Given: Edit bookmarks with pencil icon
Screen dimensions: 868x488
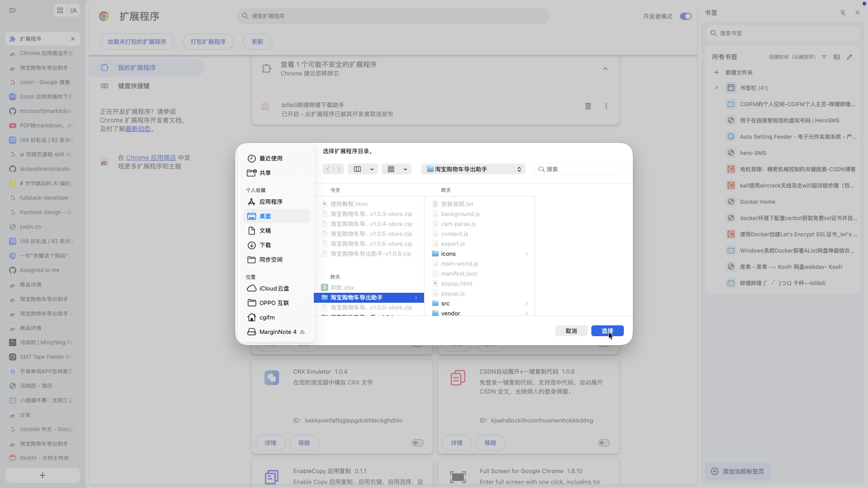Looking at the screenshot, I should [x=849, y=57].
